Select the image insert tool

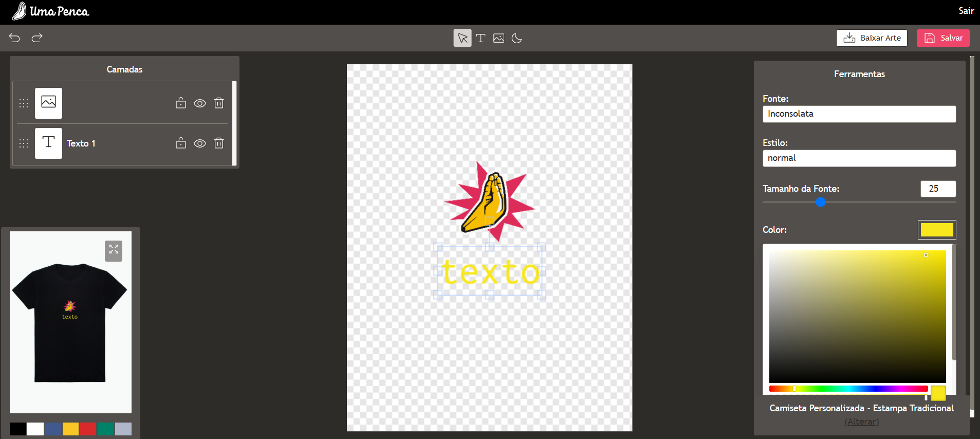click(498, 38)
